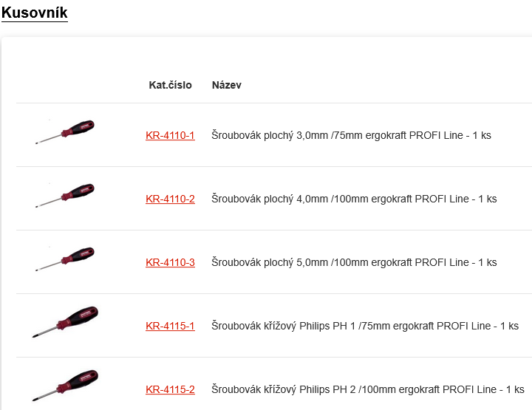The height and width of the screenshot is (410, 532).
Task: Click the "1 ks" quantity in the KR-4110-1 row
Action: pos(482,136)
